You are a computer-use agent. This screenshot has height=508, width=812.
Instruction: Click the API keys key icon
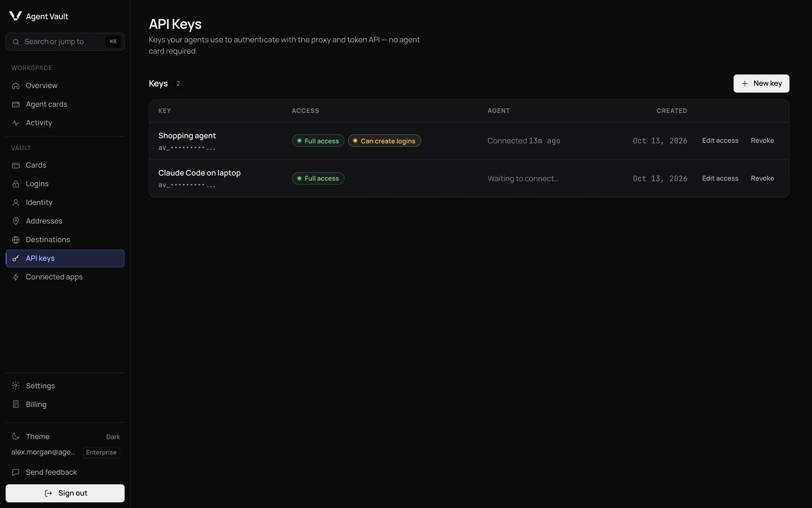(16, 258)
